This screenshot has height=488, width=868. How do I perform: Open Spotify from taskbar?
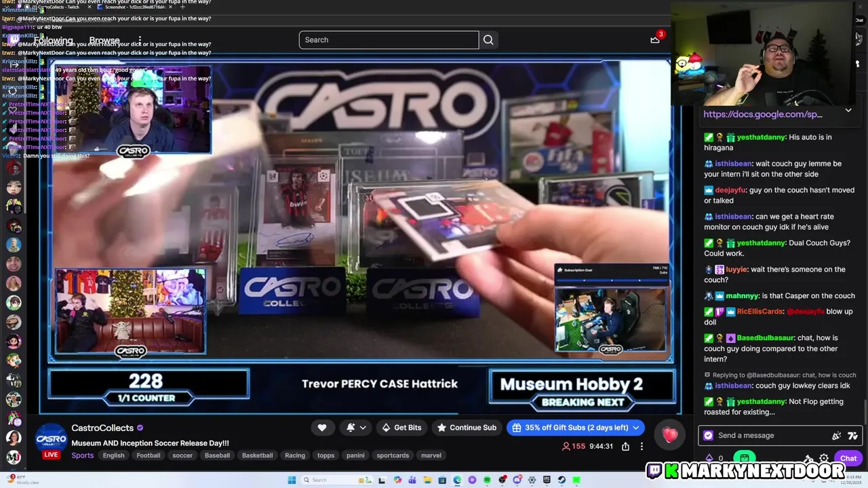[487, 480]
